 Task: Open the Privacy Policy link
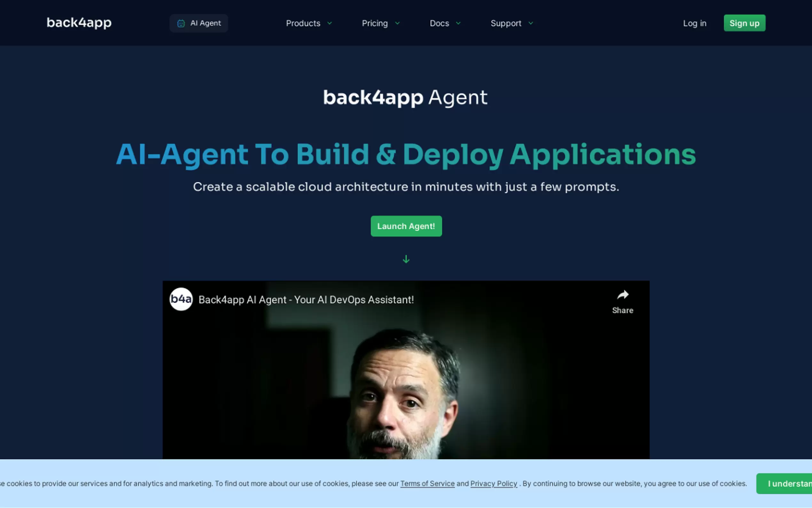[x=494, y=483]
